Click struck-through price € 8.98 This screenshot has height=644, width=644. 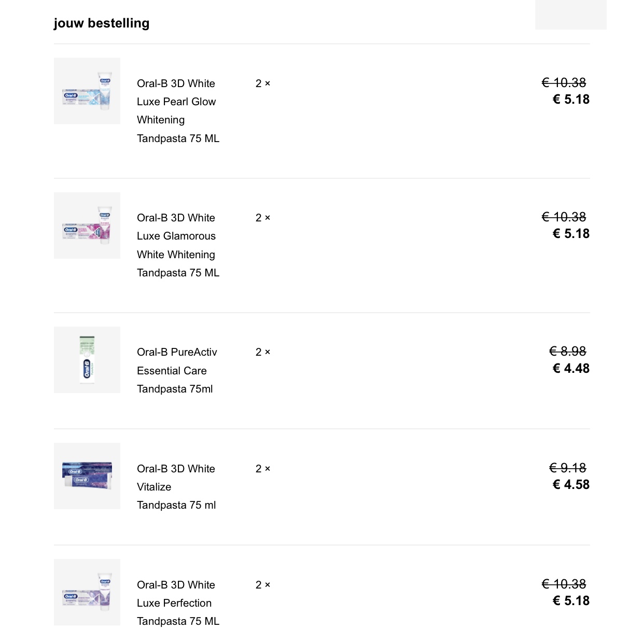(568, 352)
